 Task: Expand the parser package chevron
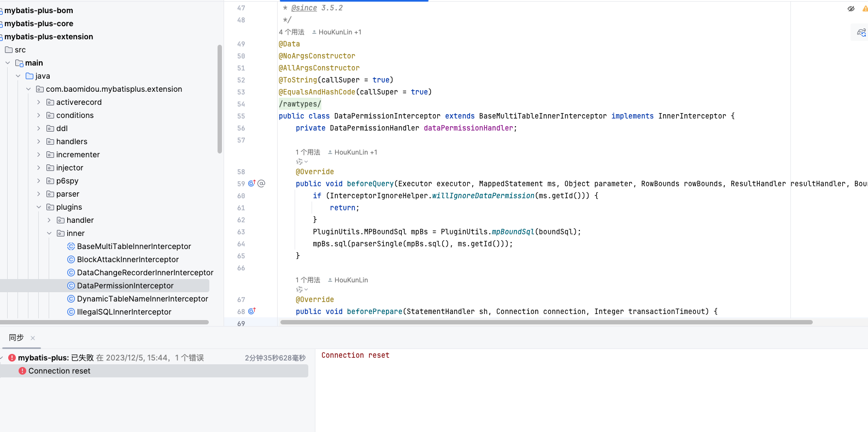coord(39,194)
